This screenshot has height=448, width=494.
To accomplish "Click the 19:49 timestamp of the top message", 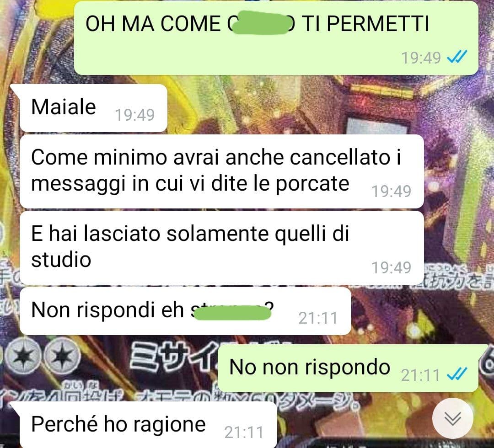I will pyautogui.click(x=421, y=58).
